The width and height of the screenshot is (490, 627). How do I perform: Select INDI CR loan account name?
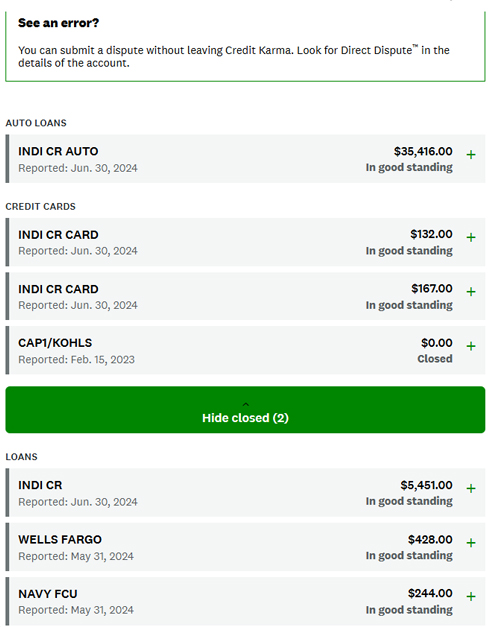click(x=40, y=485)
